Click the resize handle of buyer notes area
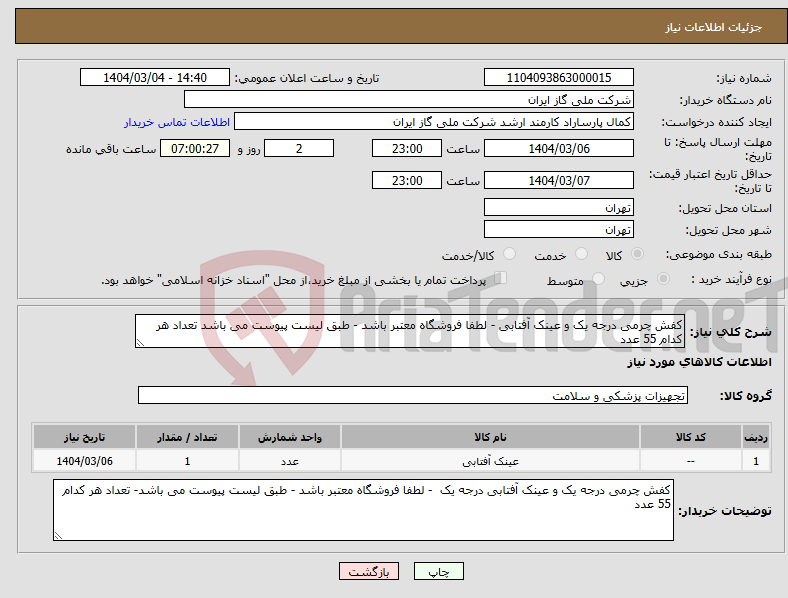The height and width of the screenshot is (598, 788). pyautogui.click(x=58, y=536)
